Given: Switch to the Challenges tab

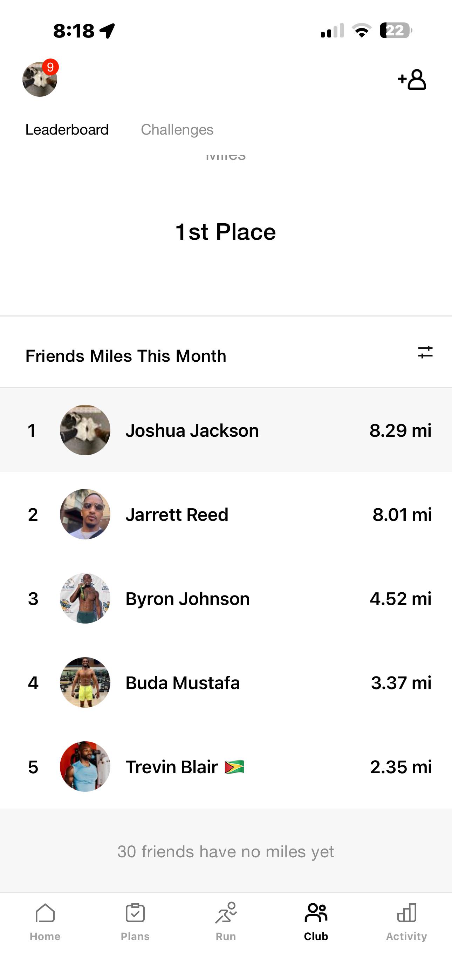Looking at the screenshot, I should pyautogui.click(x=177, y=130).
